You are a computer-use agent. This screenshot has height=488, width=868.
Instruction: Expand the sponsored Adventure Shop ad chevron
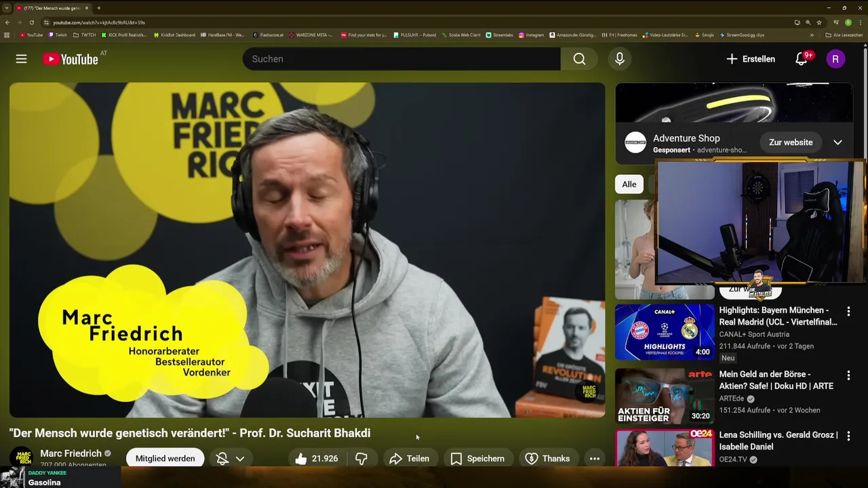pos(837,142)
